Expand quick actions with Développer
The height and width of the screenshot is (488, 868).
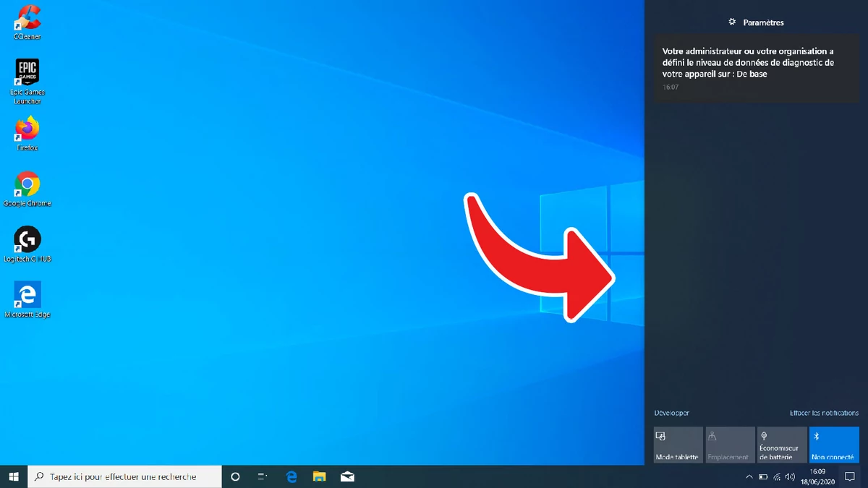click(x=672, y=413)
